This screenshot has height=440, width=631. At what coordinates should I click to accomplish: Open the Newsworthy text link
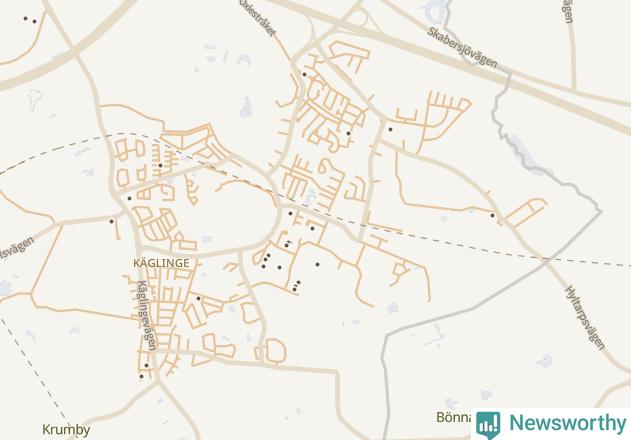[x=567, y=423]
